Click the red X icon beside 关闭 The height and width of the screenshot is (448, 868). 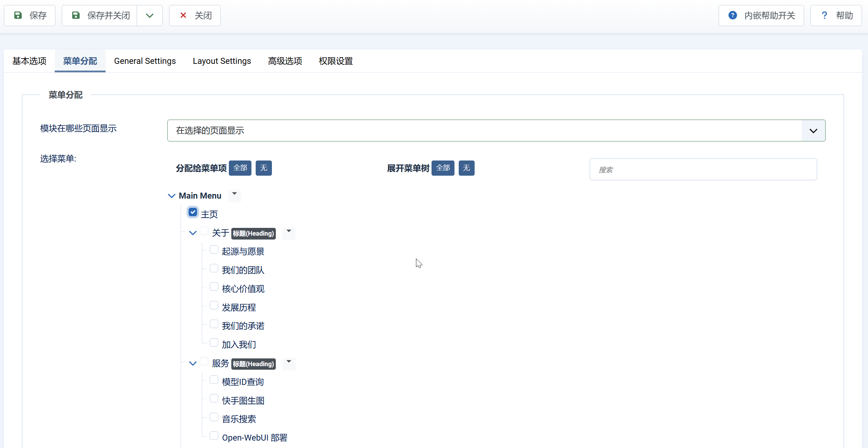tap(183, 16)
